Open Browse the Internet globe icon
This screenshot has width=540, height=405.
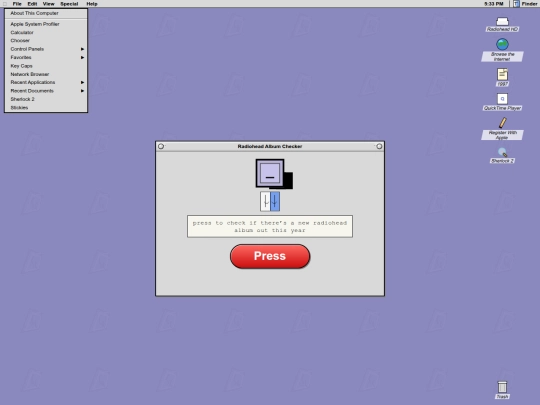[502, 44]
